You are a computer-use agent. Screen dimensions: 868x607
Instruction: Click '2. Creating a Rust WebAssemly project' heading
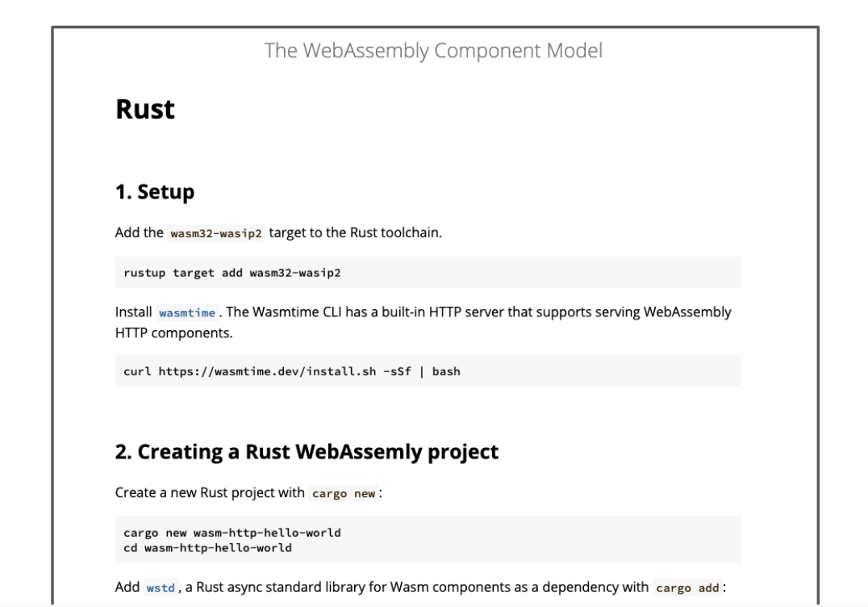click(307, 452)
